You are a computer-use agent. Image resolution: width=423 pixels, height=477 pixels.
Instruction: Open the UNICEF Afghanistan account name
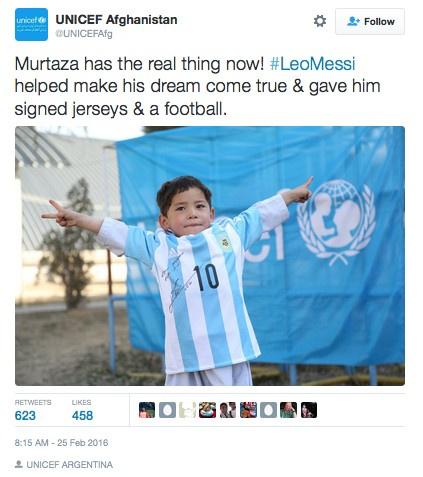click(116, 20)
